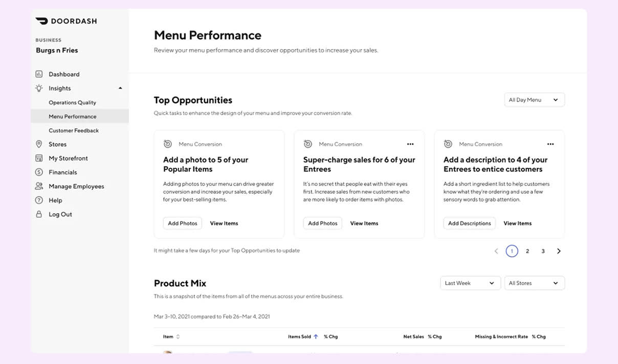Collapse the Insights section chevron

[x=121, y=88]
